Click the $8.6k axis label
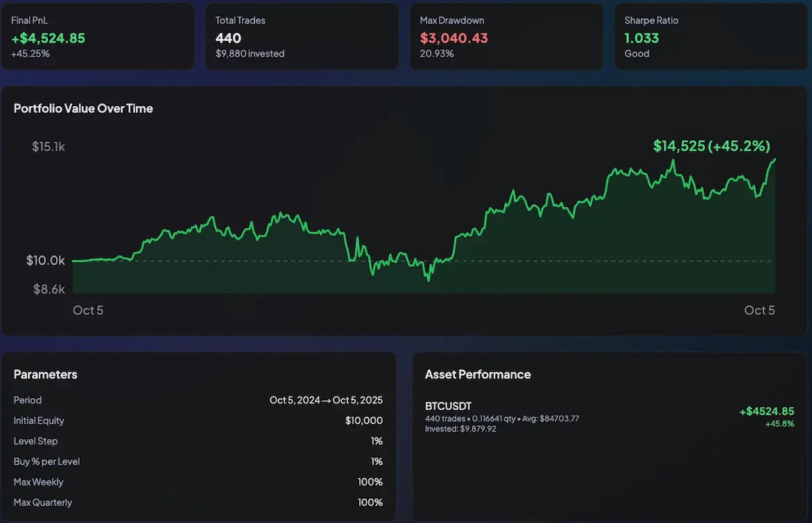 (49, 288)
